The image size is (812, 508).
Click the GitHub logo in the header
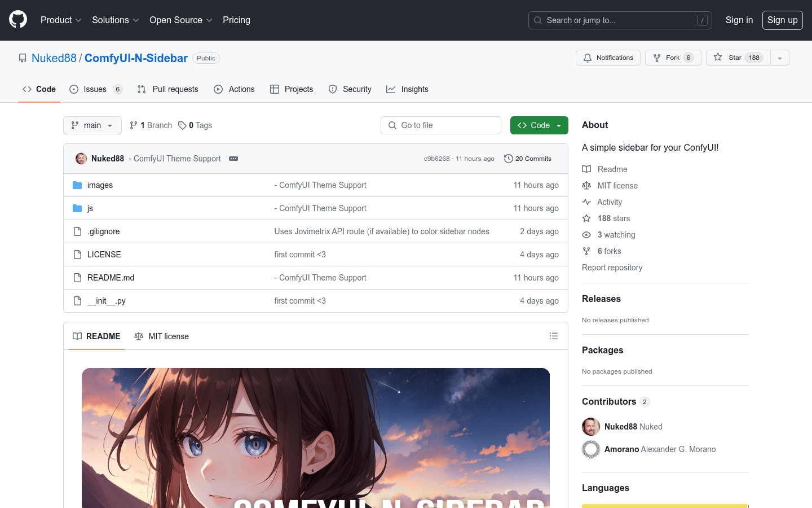17,20
